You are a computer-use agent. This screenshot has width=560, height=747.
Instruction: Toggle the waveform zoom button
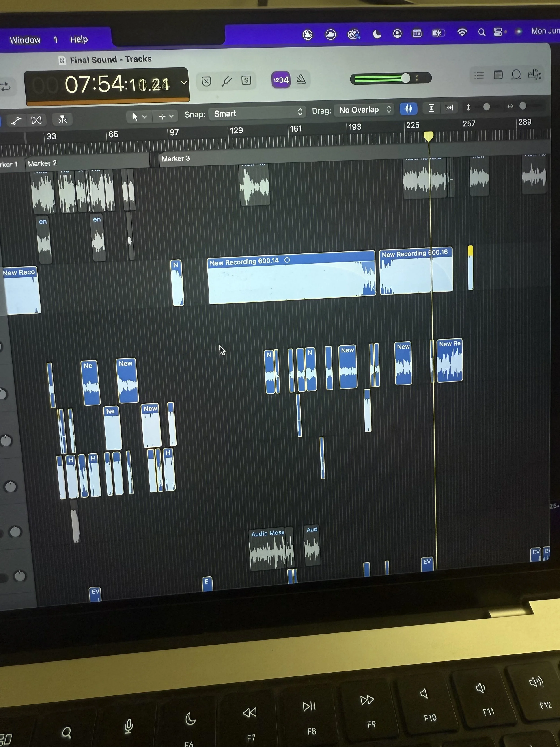click(x=408, y=108)
